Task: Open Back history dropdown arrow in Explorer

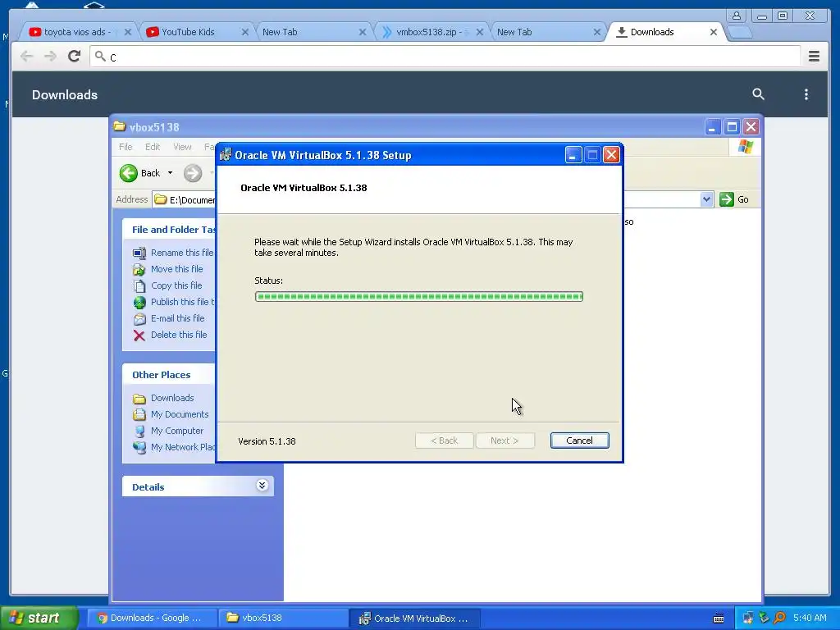Action: 171,173
